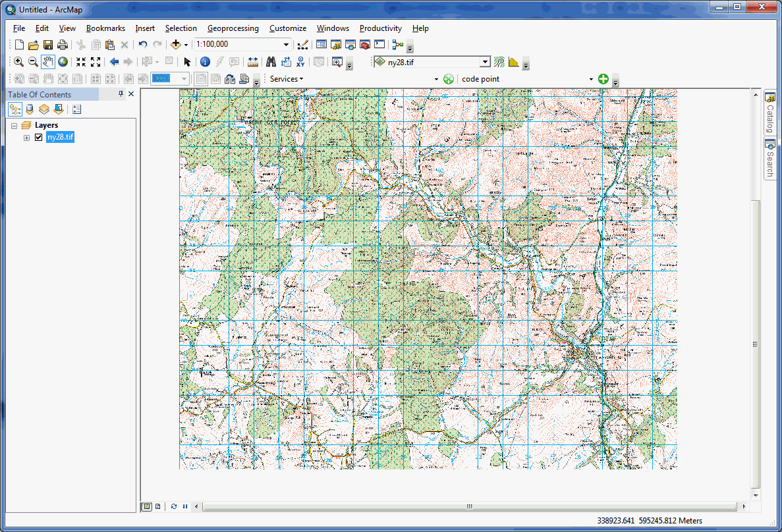The height and width of the screenshot is (532, 782).
Task: Open the Editor toolbar icon
Action: (303, 45)
